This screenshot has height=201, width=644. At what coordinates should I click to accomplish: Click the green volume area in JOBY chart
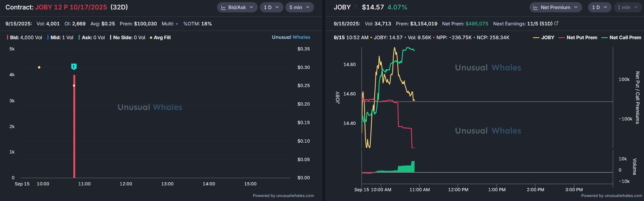[406, 168]
